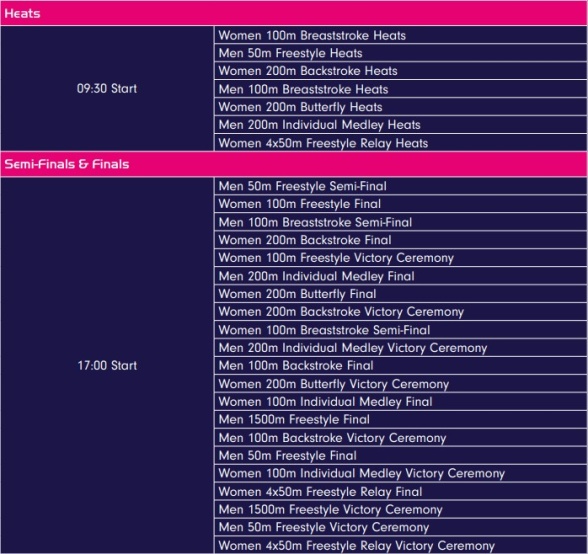This screenshot has height=554, width=588.
Task: Select Women 200m Butterfly Final row
Action: coord(400,294)
